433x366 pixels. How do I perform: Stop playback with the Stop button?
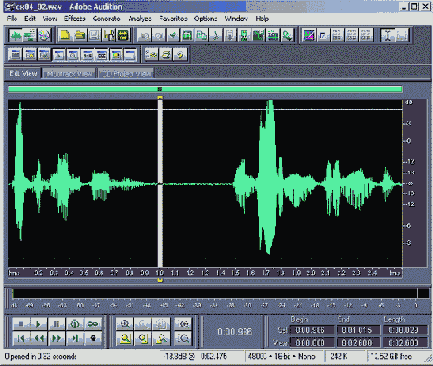21,324
